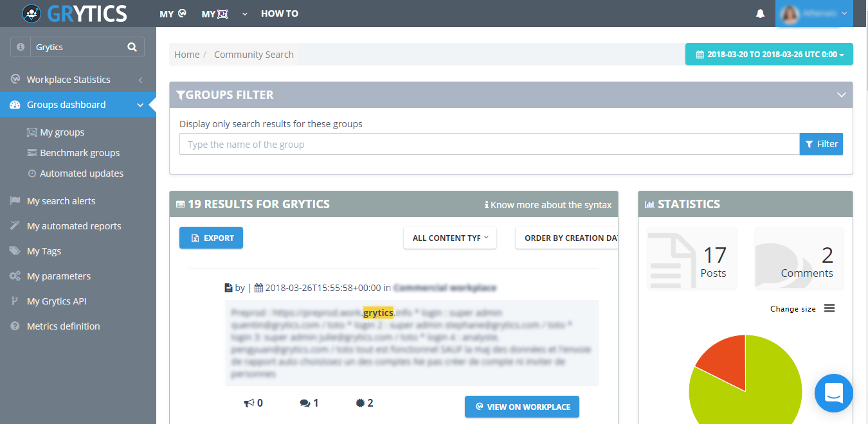Click the Metrics definition question icon
The height and width of the screenshot is (424, 868).
15,326
